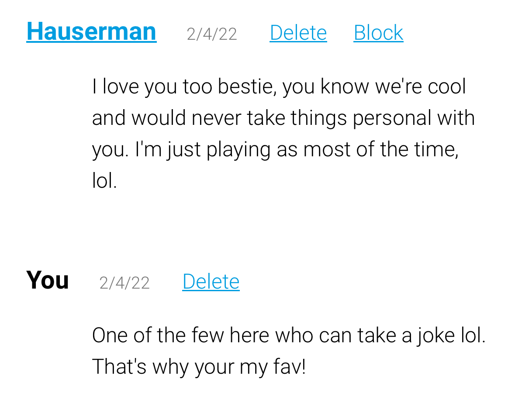Click the line 'That's why your my fav!'
The height and width of the screenshot is (420, 515).
[x=199, y=367]
